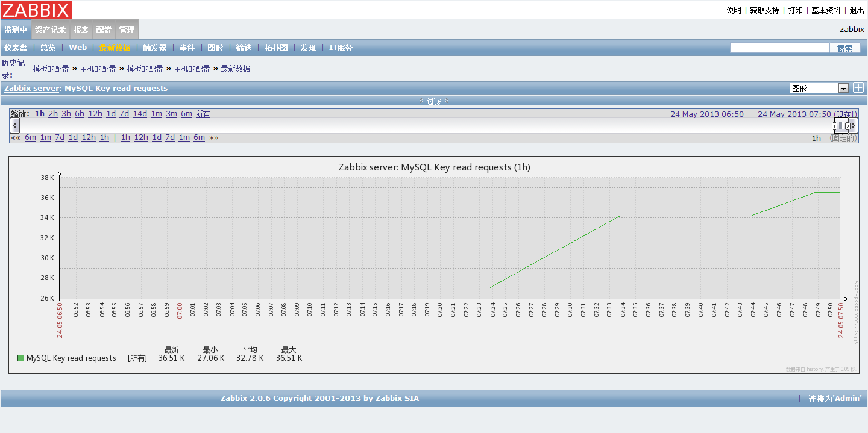
Task: Click the 连接为'Admin' footer text
Action: click(835, 399)
